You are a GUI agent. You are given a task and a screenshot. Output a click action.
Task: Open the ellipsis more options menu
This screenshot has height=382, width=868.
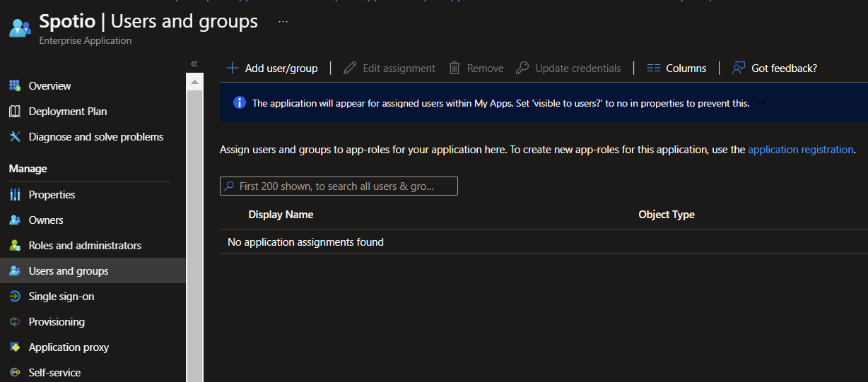tap(283, 22)
